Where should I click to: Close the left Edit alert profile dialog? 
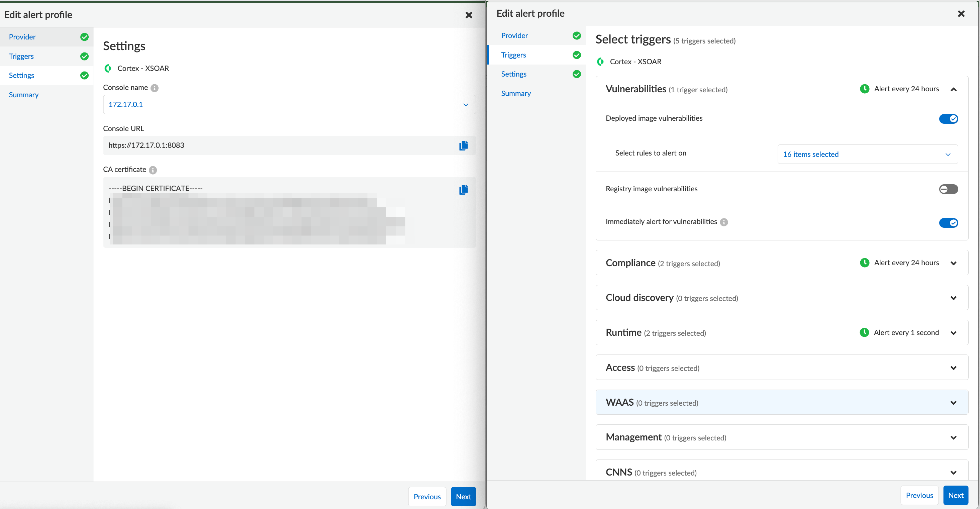(x=469, y=15)
